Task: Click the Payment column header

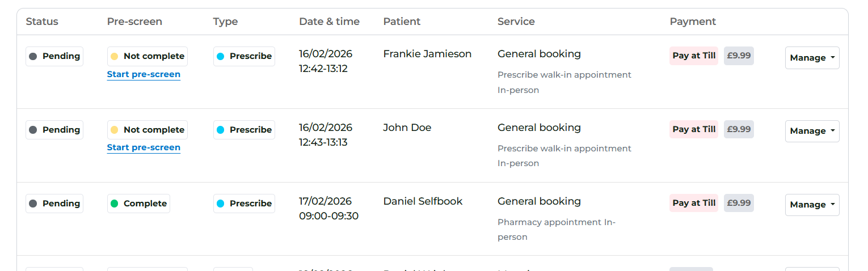Action: click(x=693, y=22)
